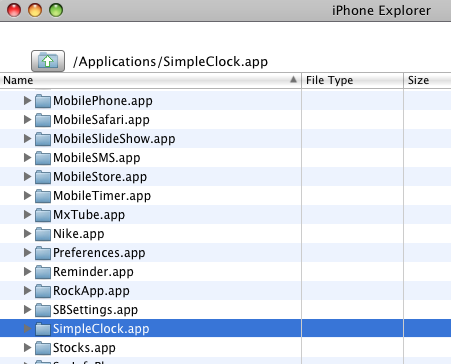
Task: Click the go-up folder button
Action: tap(48, 61)
